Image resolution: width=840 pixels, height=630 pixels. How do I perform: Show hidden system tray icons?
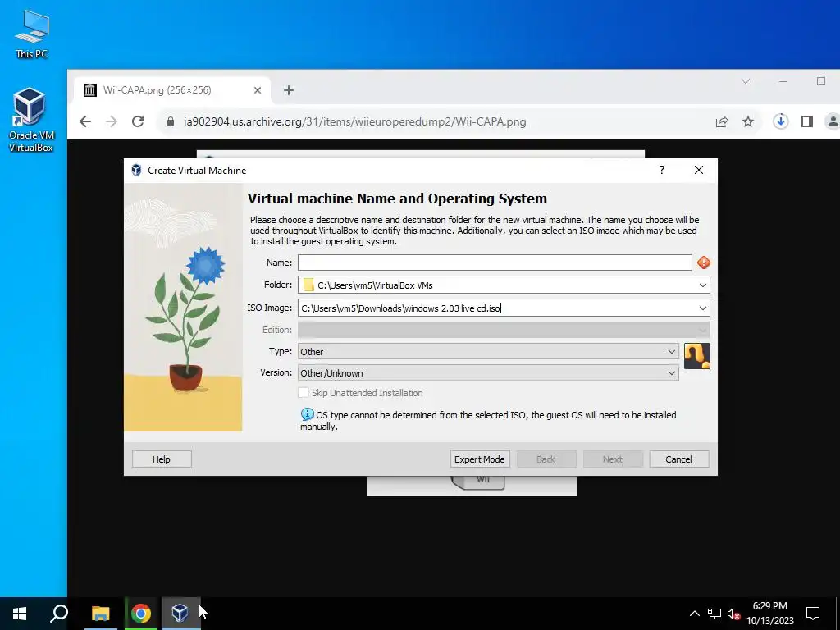[694, 614]
